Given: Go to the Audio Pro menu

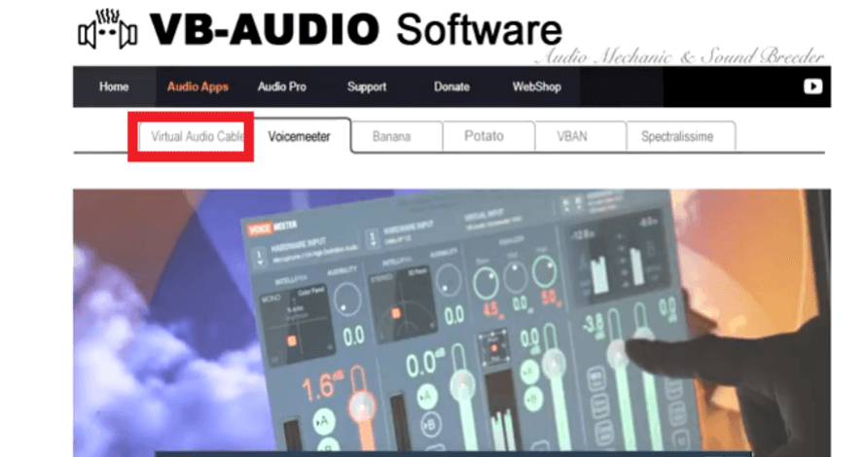Looking at the screenshot, I should [x=282, y=87].
